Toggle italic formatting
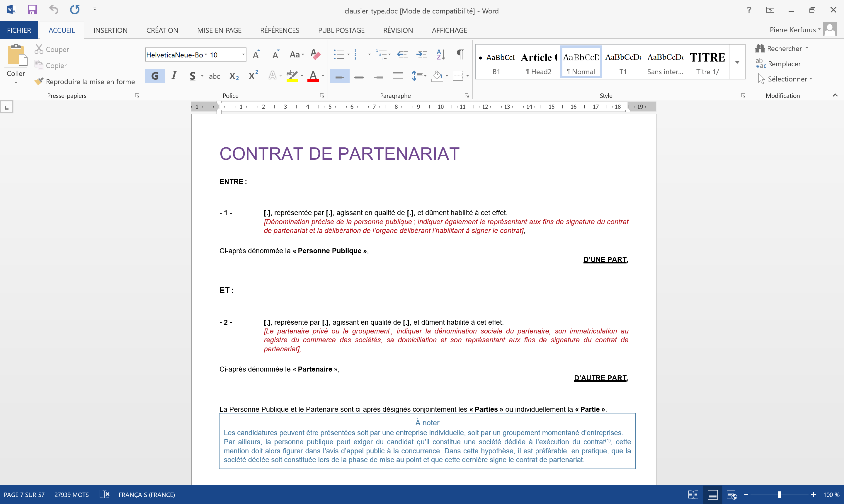This screenshot has width=844, height=504. pyautogui.click(x=174, y=75)
